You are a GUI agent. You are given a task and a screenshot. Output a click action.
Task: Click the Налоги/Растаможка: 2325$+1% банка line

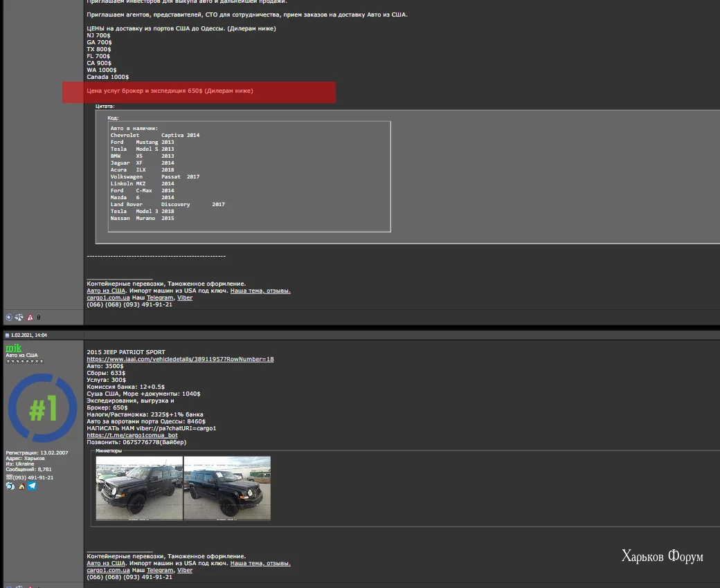[145, 414]
